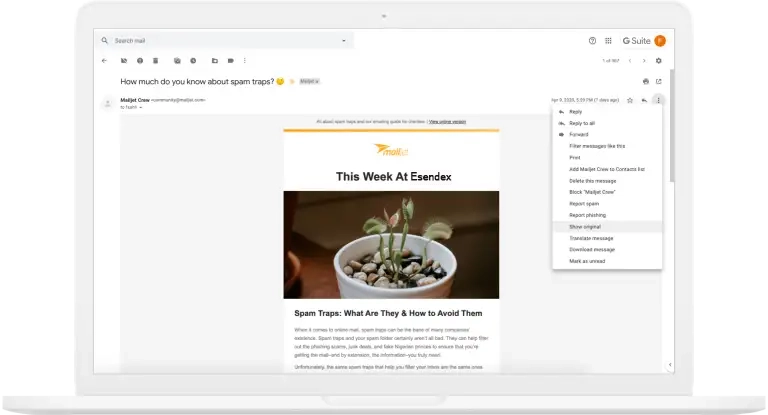Click the search magnifier icon

(104, 41)
